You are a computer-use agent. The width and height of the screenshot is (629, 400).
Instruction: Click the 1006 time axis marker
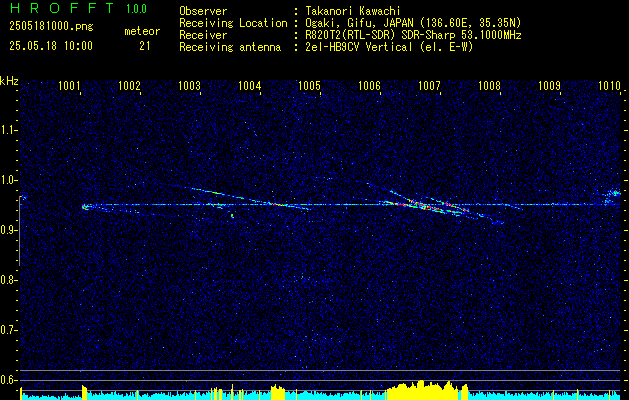tap(369, 85)
